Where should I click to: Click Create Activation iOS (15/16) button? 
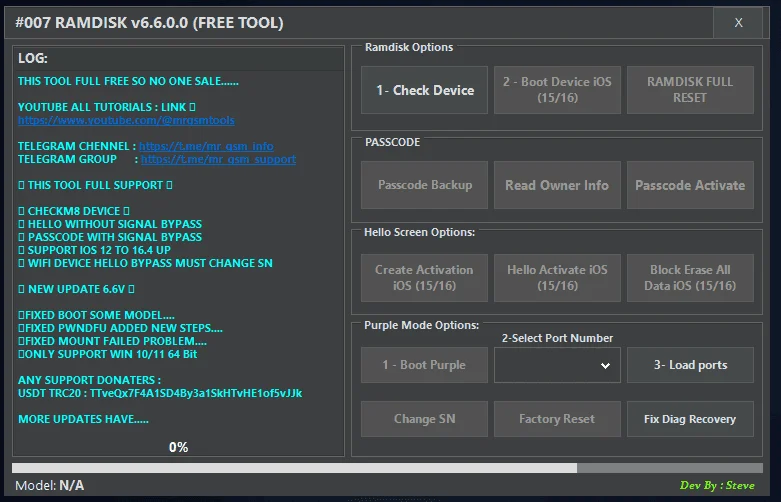(424, 278)
